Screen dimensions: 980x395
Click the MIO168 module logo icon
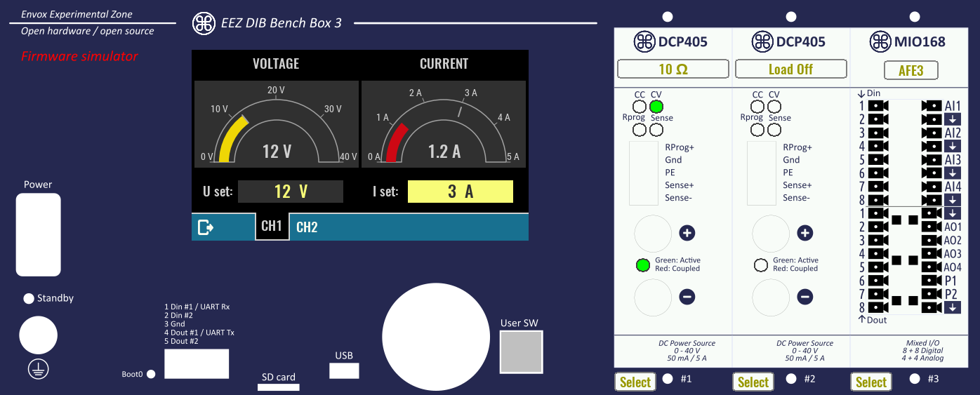(x=880, y=41)
